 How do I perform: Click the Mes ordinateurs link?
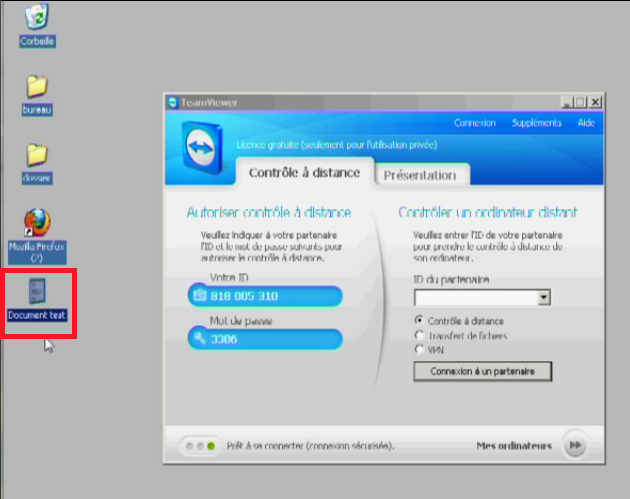514,446
